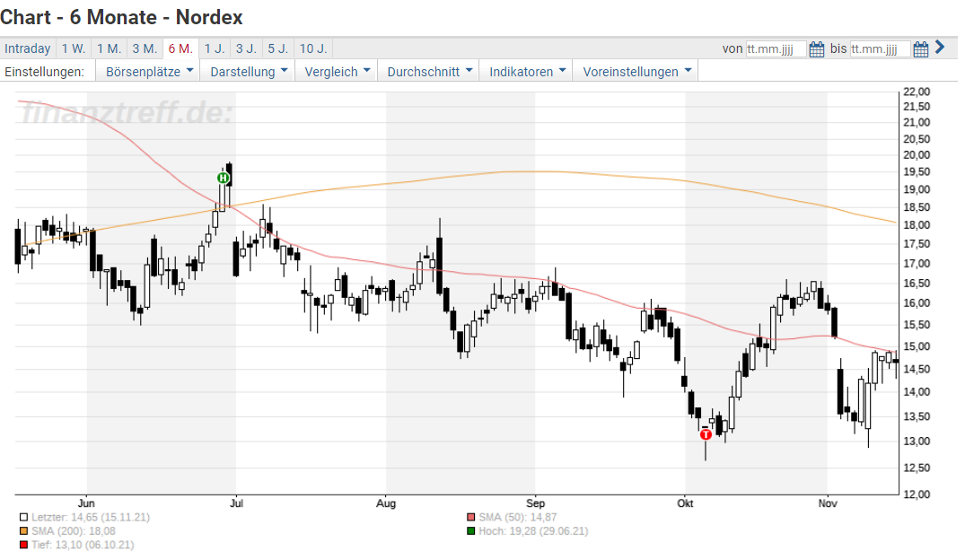Click the 'Nov' x-axis label

click(x=828, y=503)
